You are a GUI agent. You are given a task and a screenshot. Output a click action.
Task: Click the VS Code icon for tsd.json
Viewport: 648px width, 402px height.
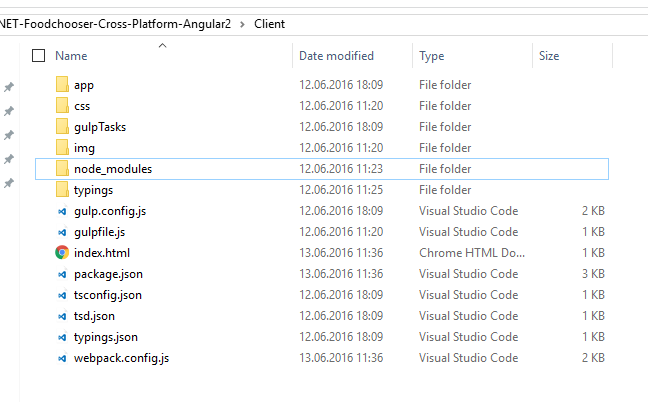(x=62, y=316)
